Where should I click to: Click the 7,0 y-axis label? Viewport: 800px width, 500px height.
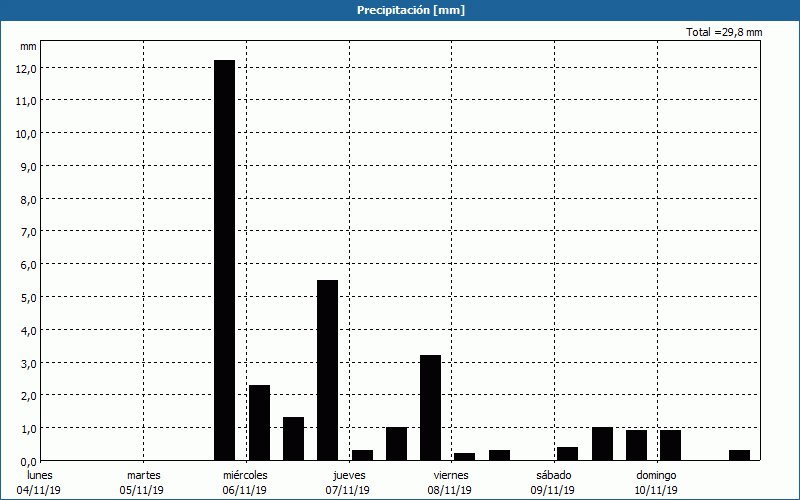tap(29, 232)
